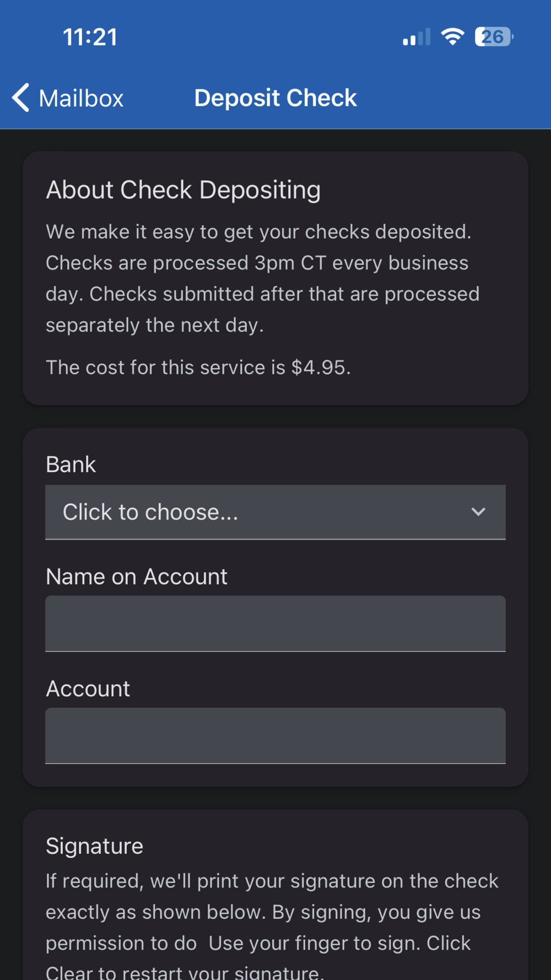Tap the About Check Depositing heading
The height and width of the screenshot is (980, 551).
[183, 190]
